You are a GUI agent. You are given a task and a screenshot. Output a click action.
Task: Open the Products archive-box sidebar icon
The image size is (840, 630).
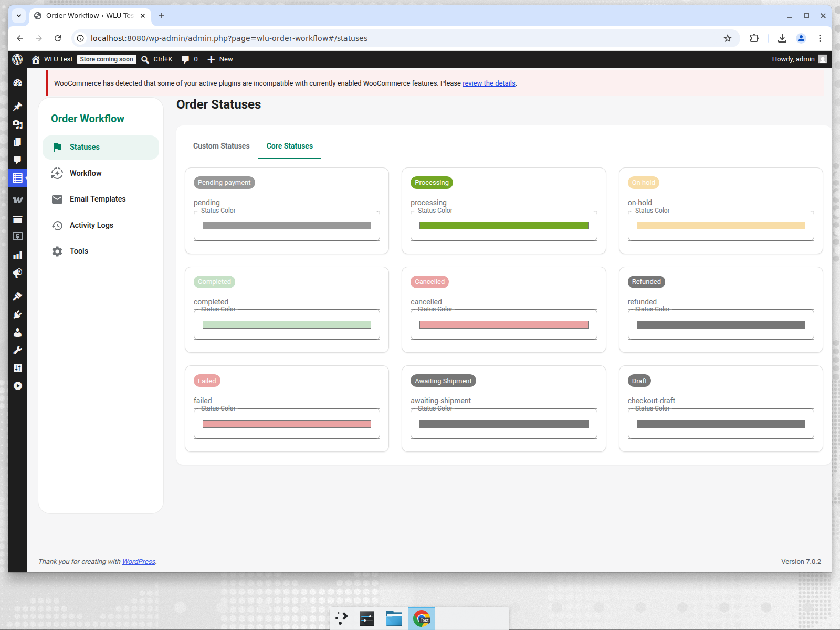pos(17,219)
